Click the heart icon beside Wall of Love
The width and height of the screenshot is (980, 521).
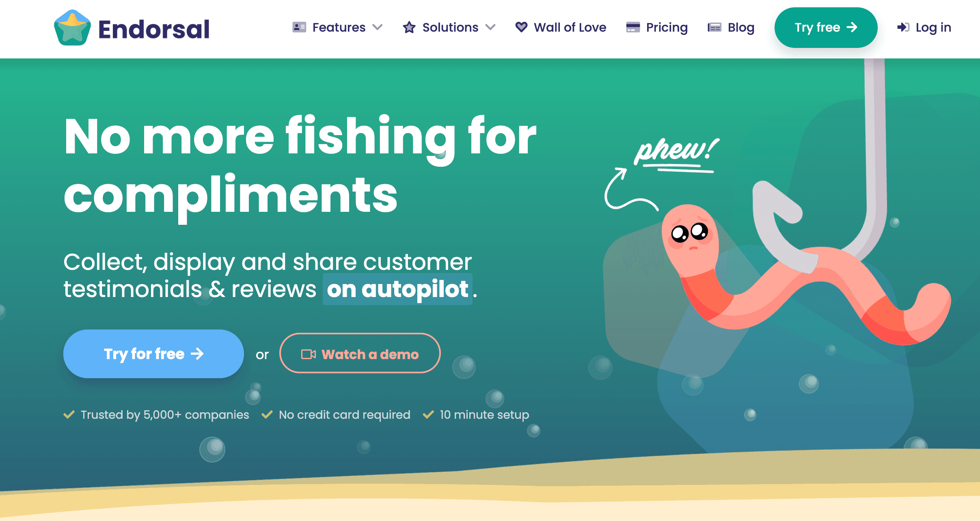coord(521,27)
